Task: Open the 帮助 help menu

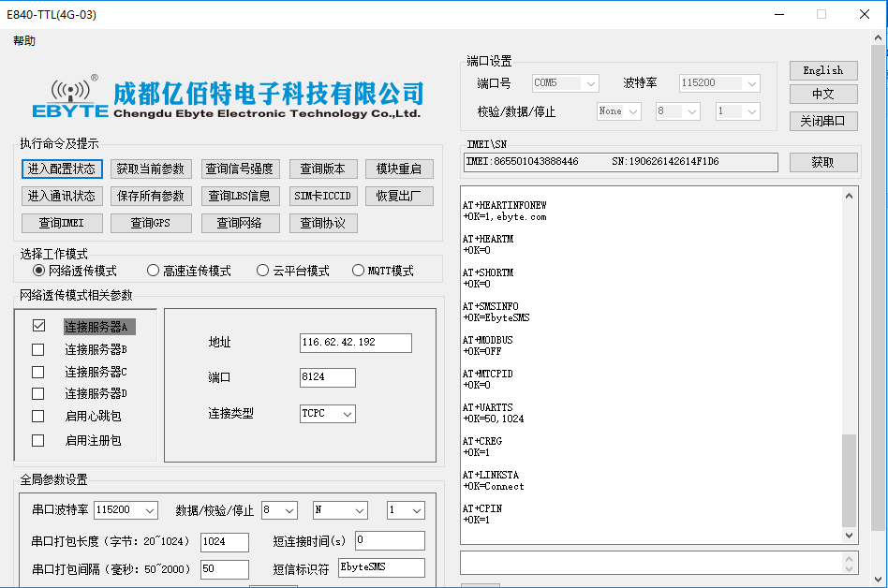Action: [24, 41]
